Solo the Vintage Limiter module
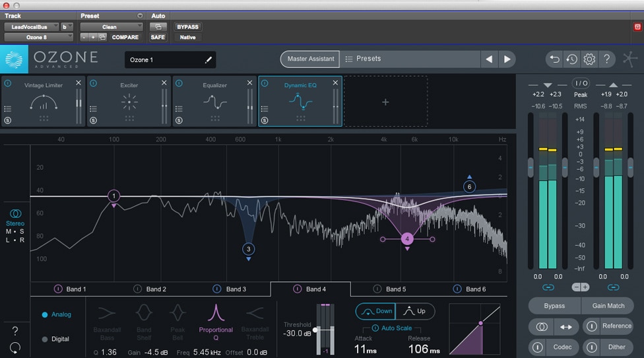 [7, 120]
